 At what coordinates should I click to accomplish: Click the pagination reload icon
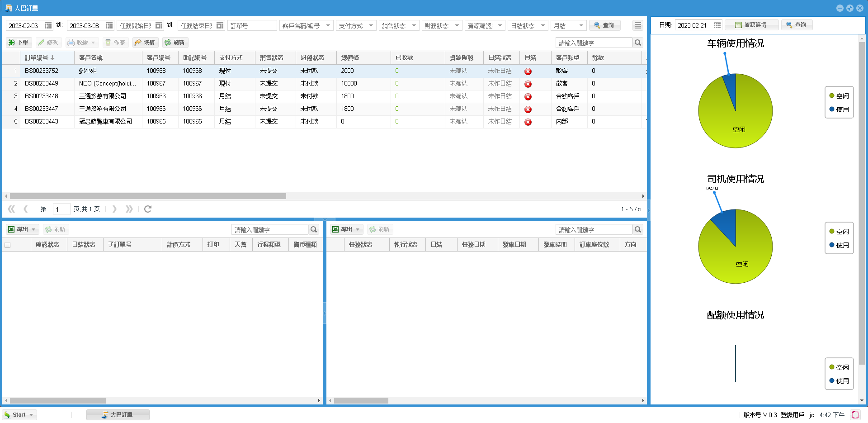pos(148,209)
